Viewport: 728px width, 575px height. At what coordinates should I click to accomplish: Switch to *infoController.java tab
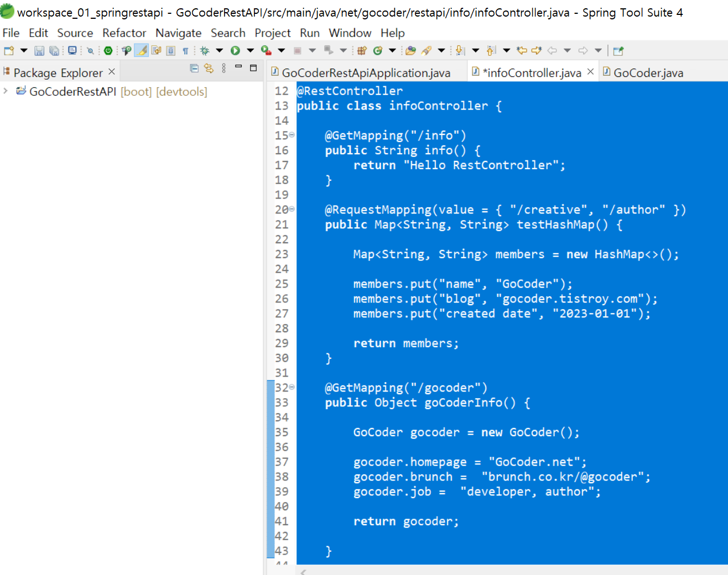(x=532, y=72)
